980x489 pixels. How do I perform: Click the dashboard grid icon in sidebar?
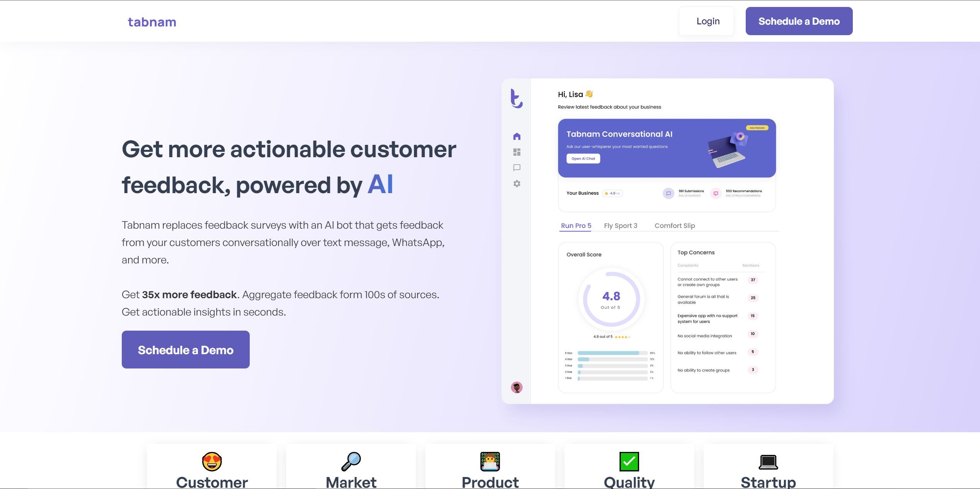click(x=516, y=152)
